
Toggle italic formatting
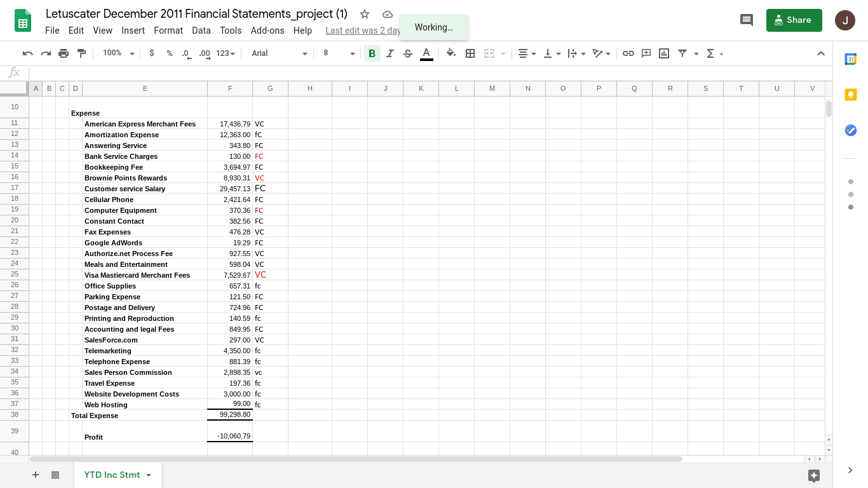click(x=390, y=53)
